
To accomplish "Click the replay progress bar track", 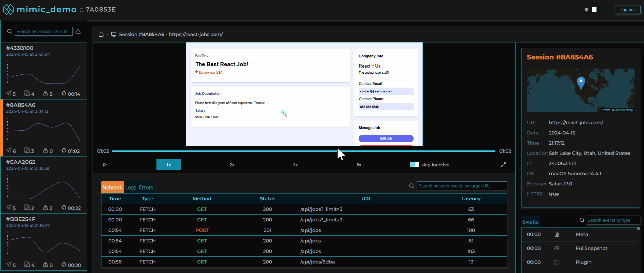I will (x=238, y=151).
